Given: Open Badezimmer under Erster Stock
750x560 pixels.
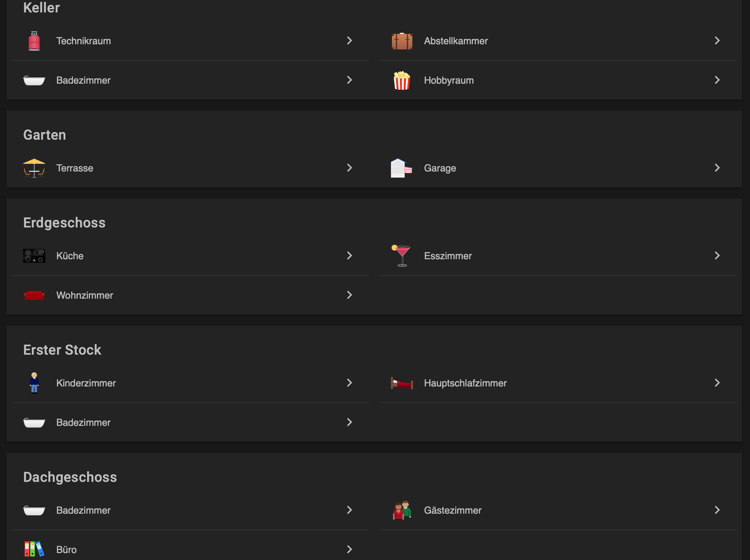Looking at the screenshot, I should (190, 422).
